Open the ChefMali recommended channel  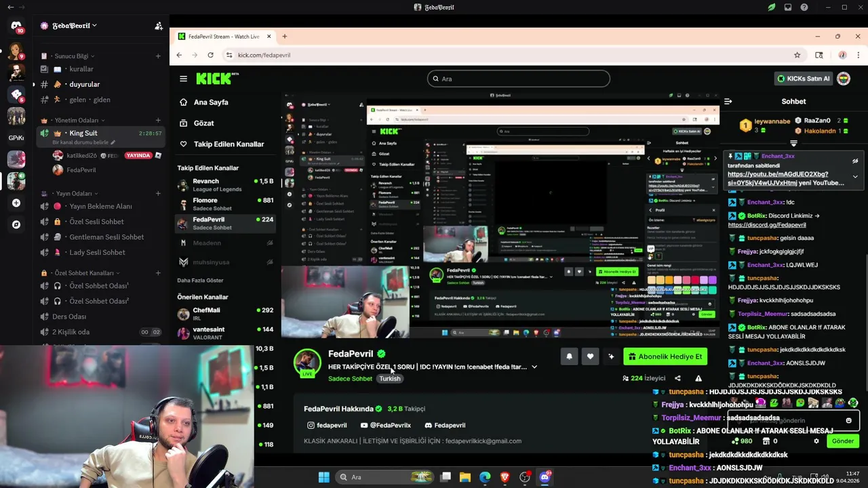225,314
